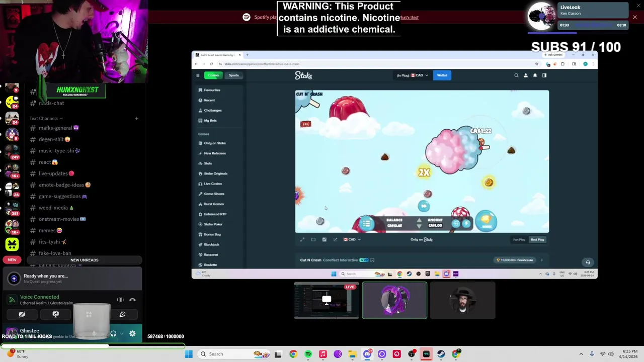This screenshot has width=644, height=362.
Task: Toggle Discord headphones deafen
Action: [x=113, y=334]
